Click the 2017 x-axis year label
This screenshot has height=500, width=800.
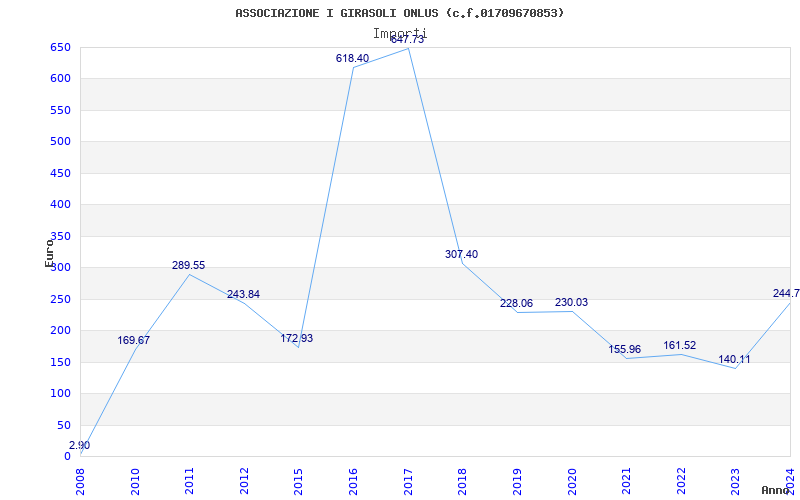(x=408, y=481)
